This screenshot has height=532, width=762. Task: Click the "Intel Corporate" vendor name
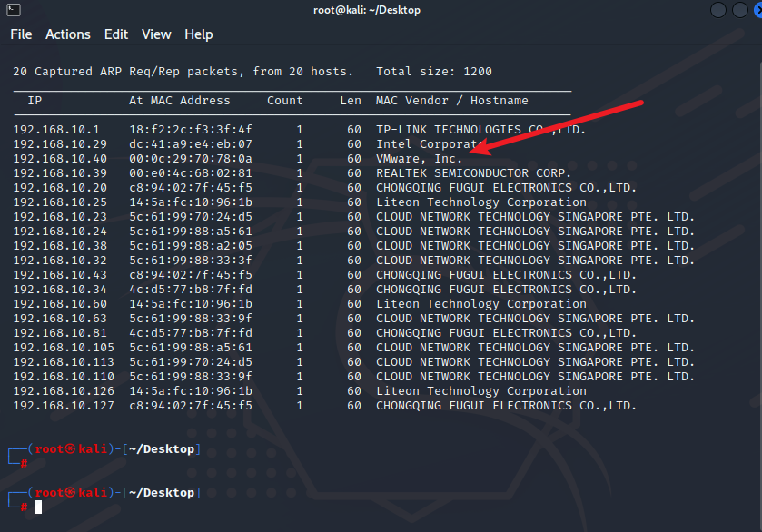[430, 144]
